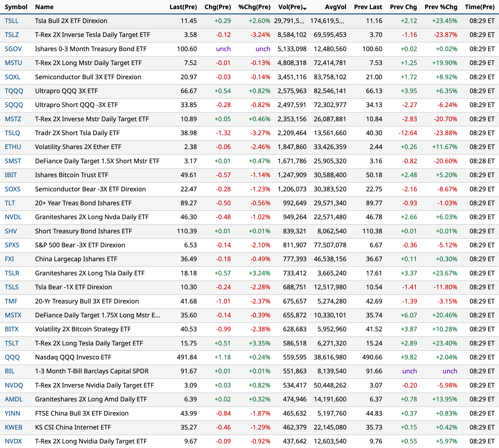Open the TQQQ ticker link
499x448 pixels.
click(x=14, y=91)
